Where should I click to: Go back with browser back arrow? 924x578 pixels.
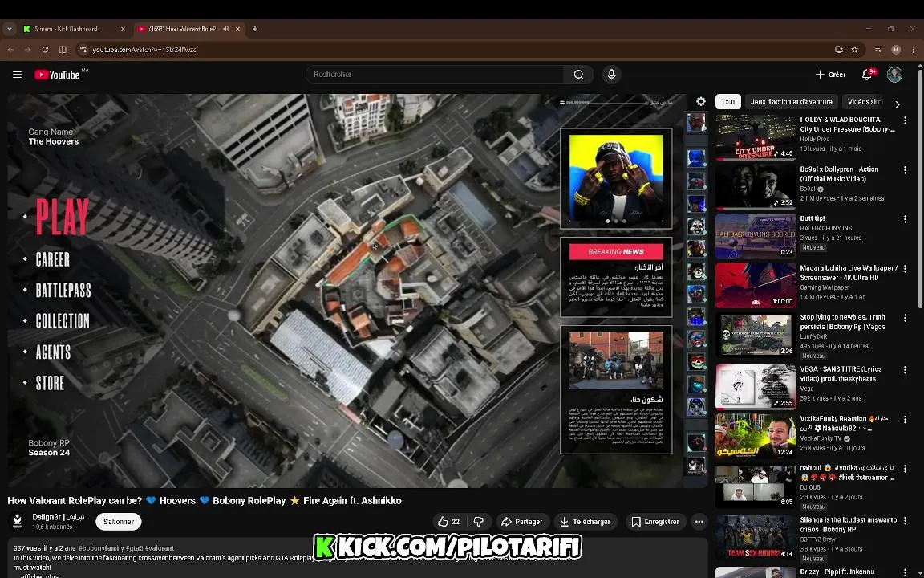[10, 50]
